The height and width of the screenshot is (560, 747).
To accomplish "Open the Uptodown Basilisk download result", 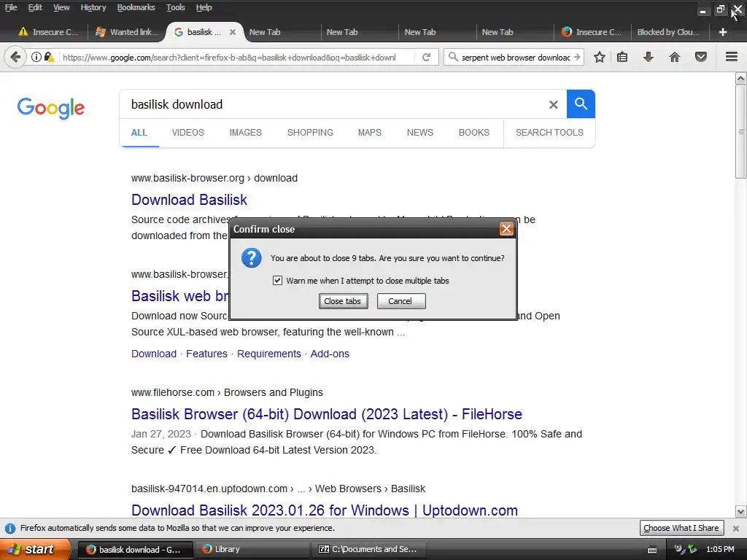I will 325,510.
